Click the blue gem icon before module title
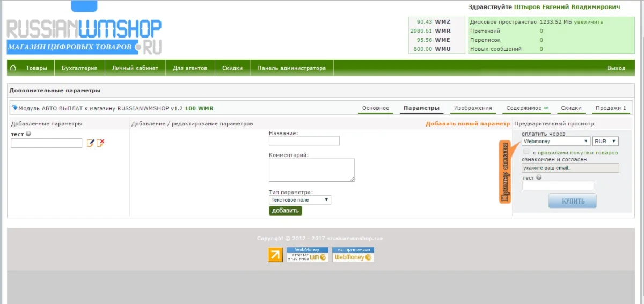The height and width of the screenshot is (304, 644). (x=14, y=108)
